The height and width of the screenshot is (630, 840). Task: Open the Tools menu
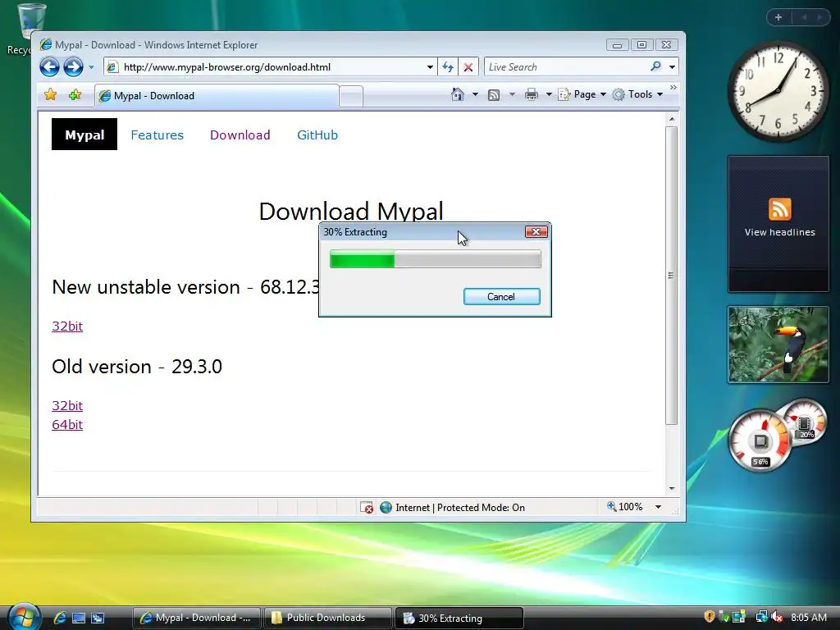click(637, 94)
